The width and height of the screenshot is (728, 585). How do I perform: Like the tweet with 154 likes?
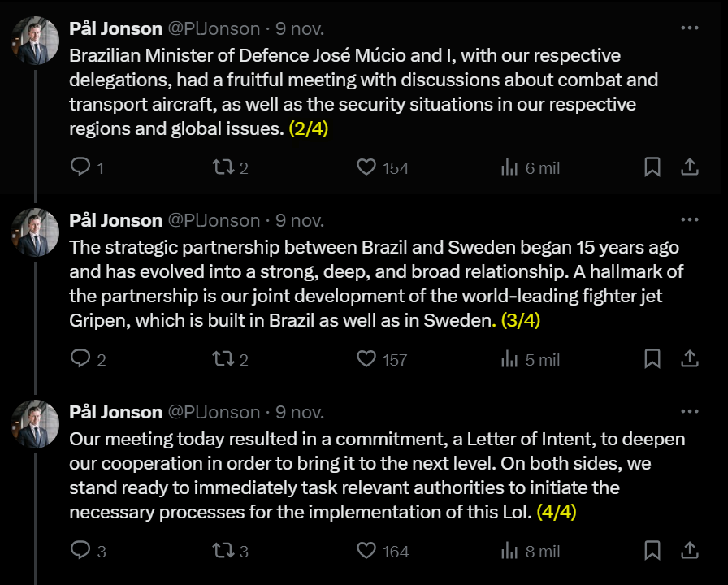[x=367, y=167]
